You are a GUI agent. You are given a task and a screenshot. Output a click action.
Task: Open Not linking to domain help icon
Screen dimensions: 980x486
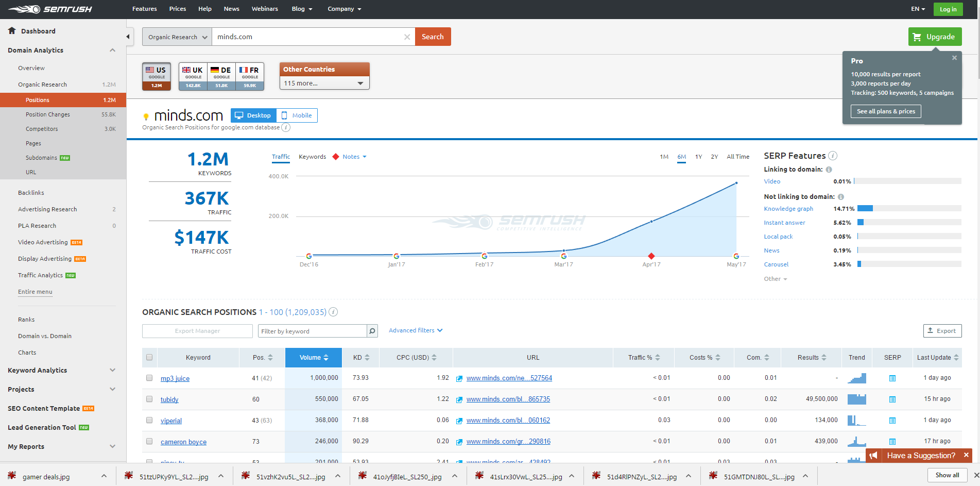840,197
